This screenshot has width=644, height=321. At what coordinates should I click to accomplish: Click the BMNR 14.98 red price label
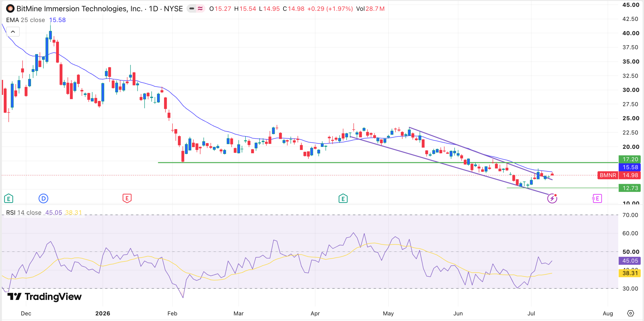click(619, 175)
